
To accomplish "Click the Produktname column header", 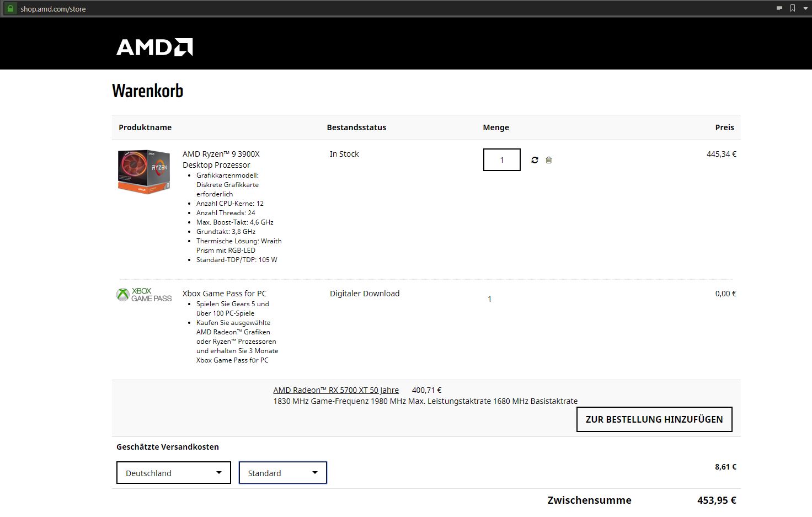I will tap(145, 127).
